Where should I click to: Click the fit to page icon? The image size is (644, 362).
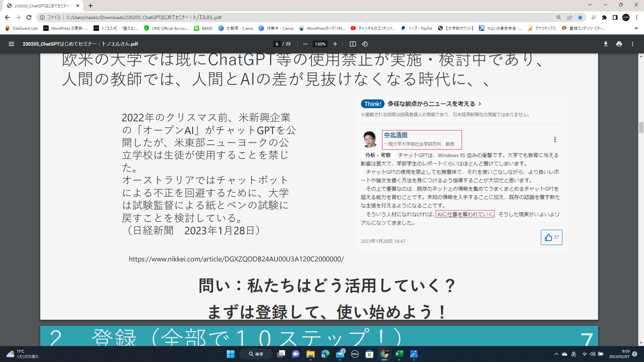click(x=353, y=44)
